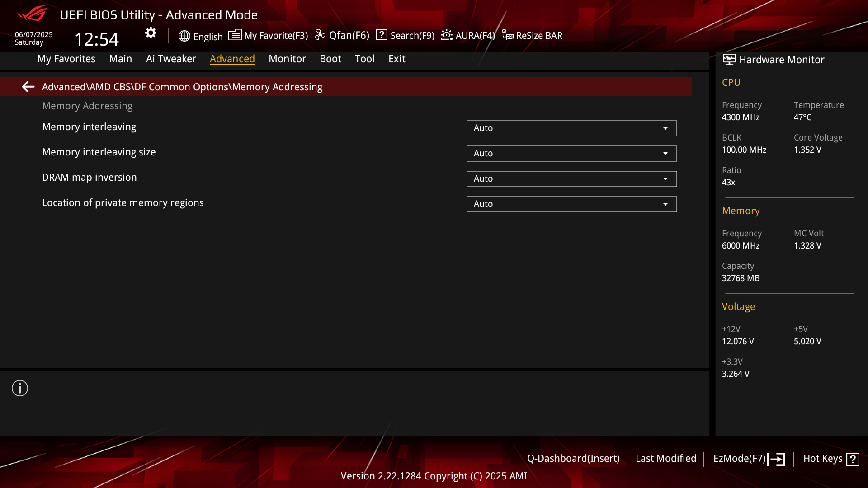Image resolution: width=868 pixels, height=488 pixels.
Task: Click the My Favorite list icon
Action: 235,35
